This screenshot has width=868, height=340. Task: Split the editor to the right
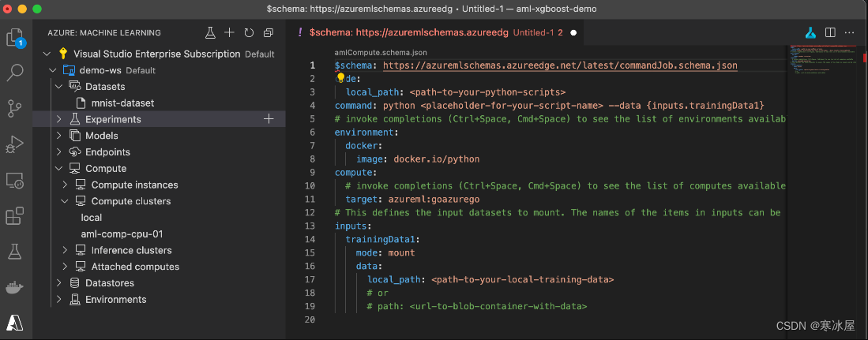(x=830, y=32)
